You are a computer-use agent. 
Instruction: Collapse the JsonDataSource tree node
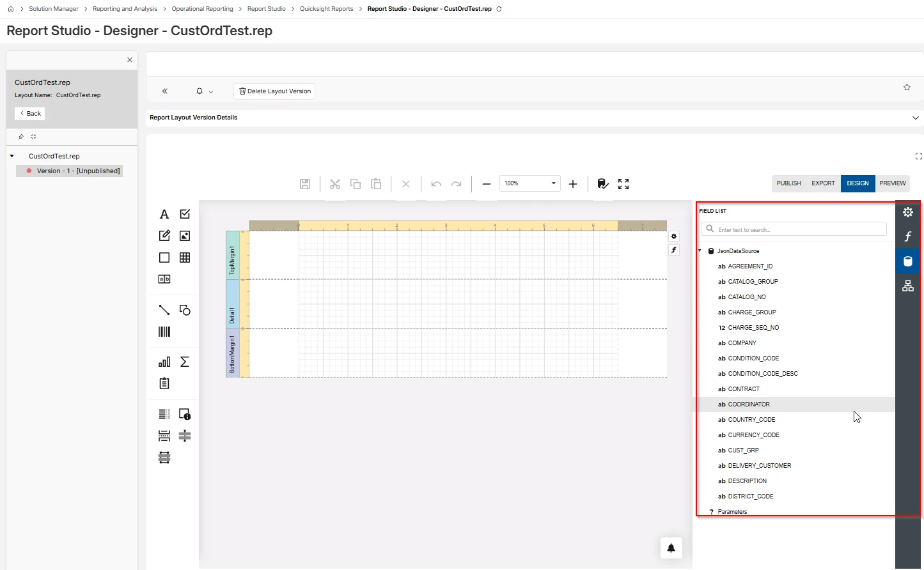pyautogui.click(x=700, y=251)
